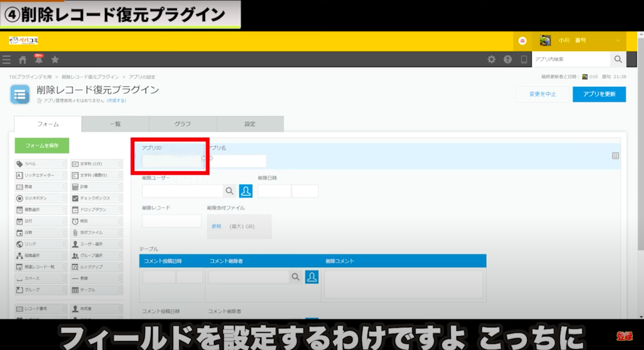Open the hamburger menu at top left
Viewport: 644px width, 350px height.
click(6, 59)
